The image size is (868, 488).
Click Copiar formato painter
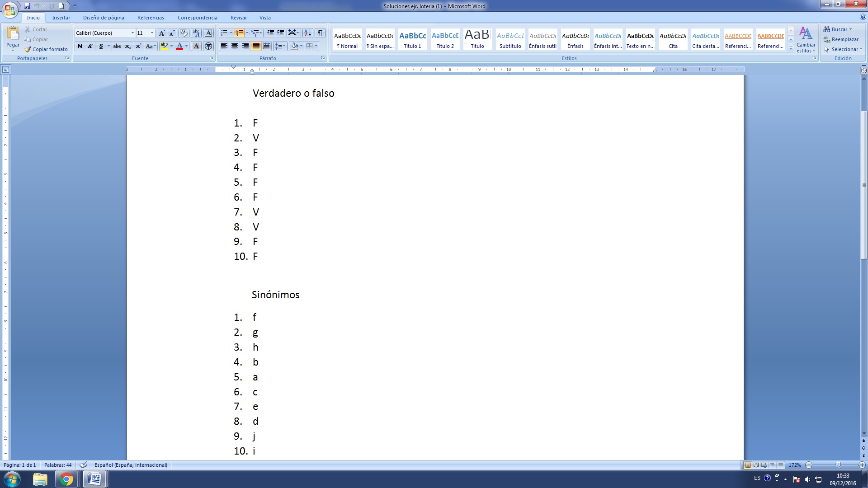46,49
